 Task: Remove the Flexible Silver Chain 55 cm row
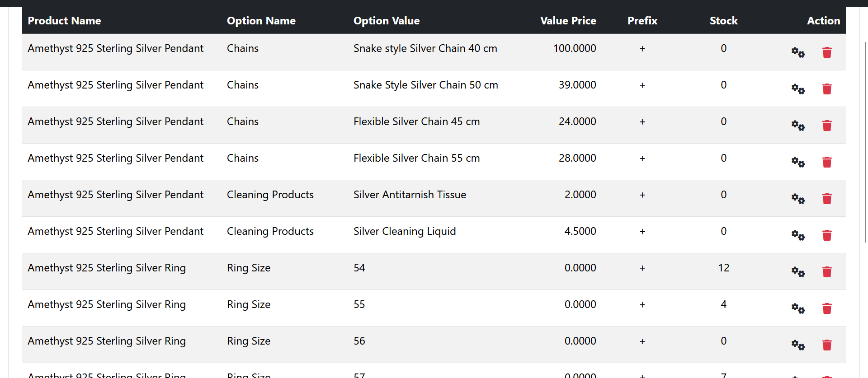tap(827, 162)
